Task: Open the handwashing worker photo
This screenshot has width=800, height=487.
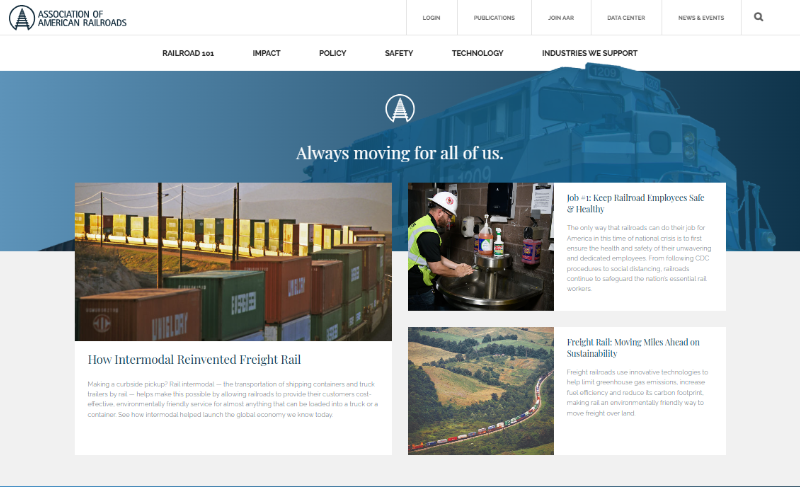Action: click(481, 246)
